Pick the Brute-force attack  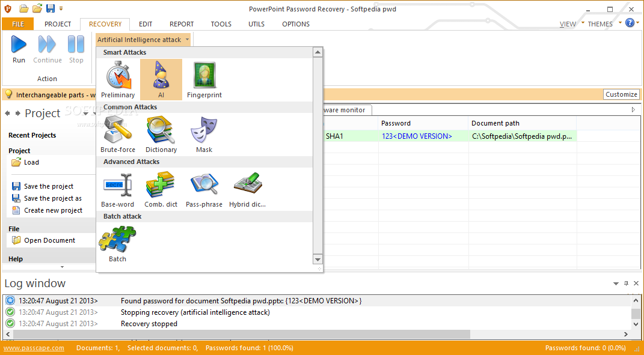118,134
